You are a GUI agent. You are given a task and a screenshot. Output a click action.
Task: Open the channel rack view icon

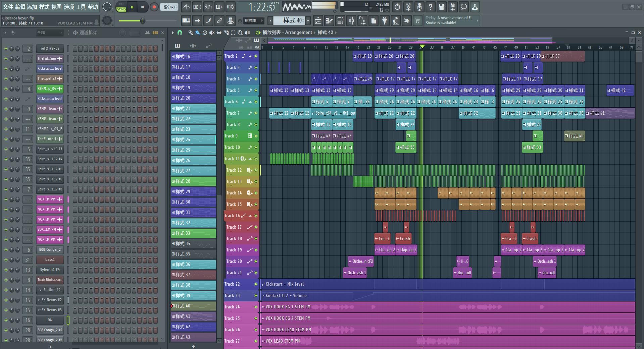pos(340,21)
